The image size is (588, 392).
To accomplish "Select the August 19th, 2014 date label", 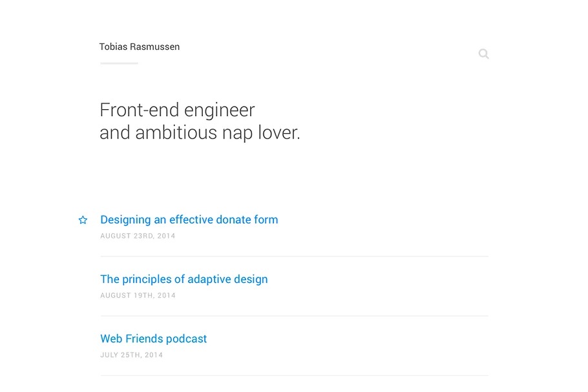I will coord(138,296).
